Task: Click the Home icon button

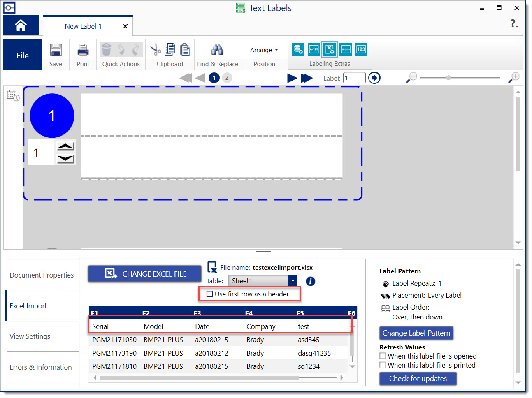Action: 21,25
